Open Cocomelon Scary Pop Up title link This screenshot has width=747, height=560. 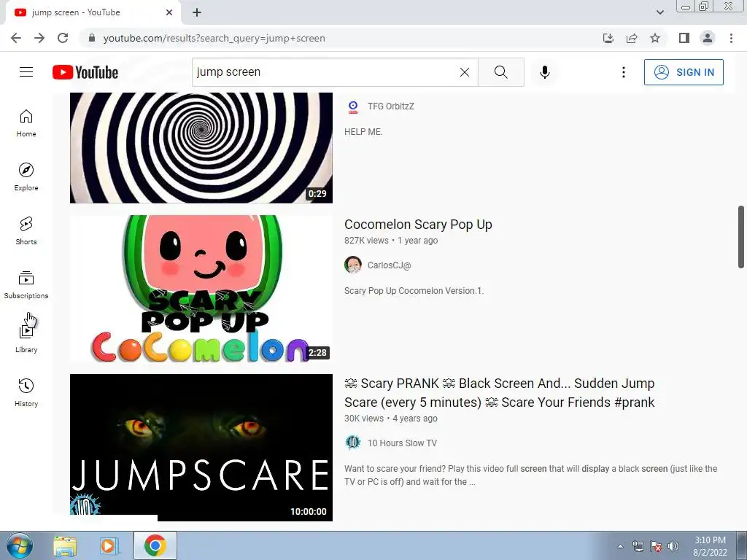[418, 225]
